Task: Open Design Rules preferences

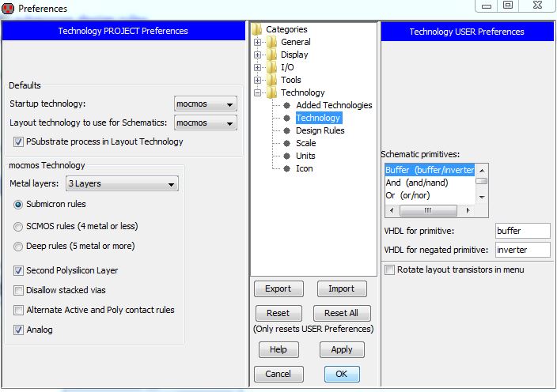Action: pos(320,130)
